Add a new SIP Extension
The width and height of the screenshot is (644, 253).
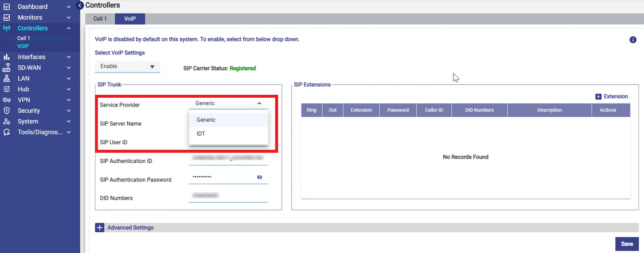coord(611,96)
